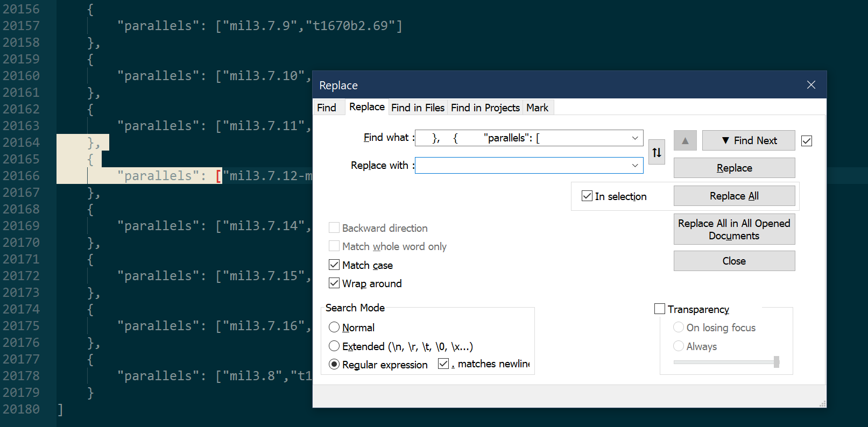This screenshot has height=427, width=868.
Task: Close the Replace dialog with the X
Action: pos(811,85)
